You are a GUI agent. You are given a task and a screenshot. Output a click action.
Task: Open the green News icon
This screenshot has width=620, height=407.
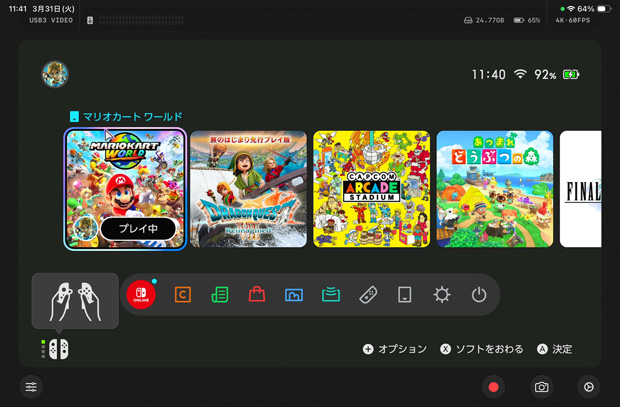pyautogui.click(x=220, y=295)
